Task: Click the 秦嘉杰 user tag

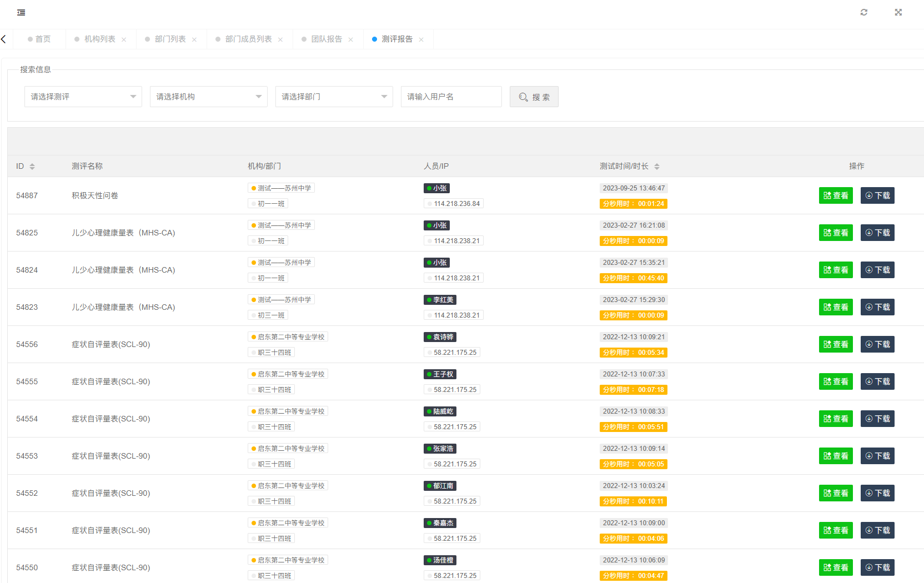Action: [x=440, y=523]
